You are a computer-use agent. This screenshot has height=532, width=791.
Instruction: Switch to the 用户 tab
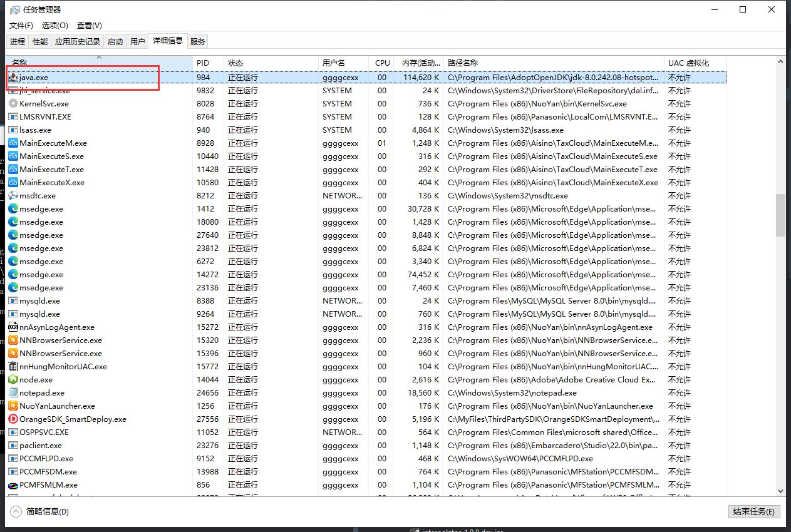click(x=138, y=41)
